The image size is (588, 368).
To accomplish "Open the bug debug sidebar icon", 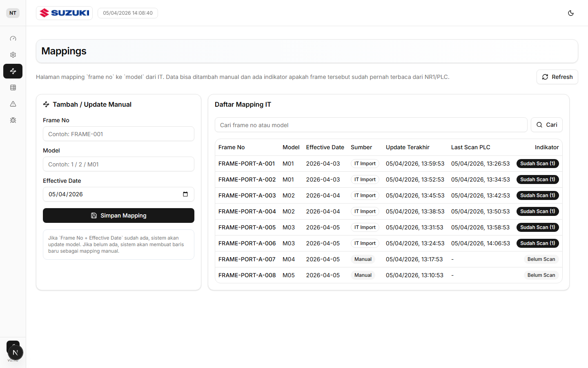I will 13,120.
